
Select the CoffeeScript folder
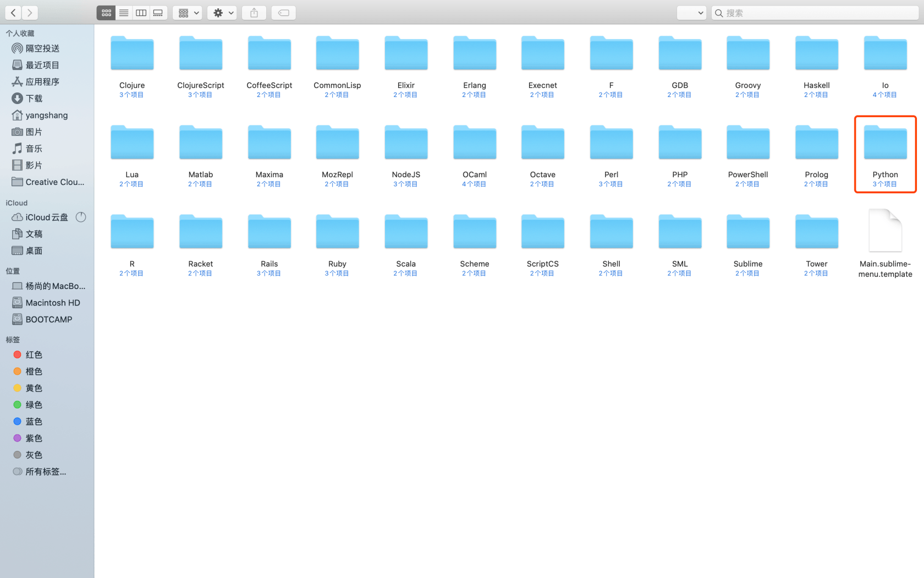point(269,53)
